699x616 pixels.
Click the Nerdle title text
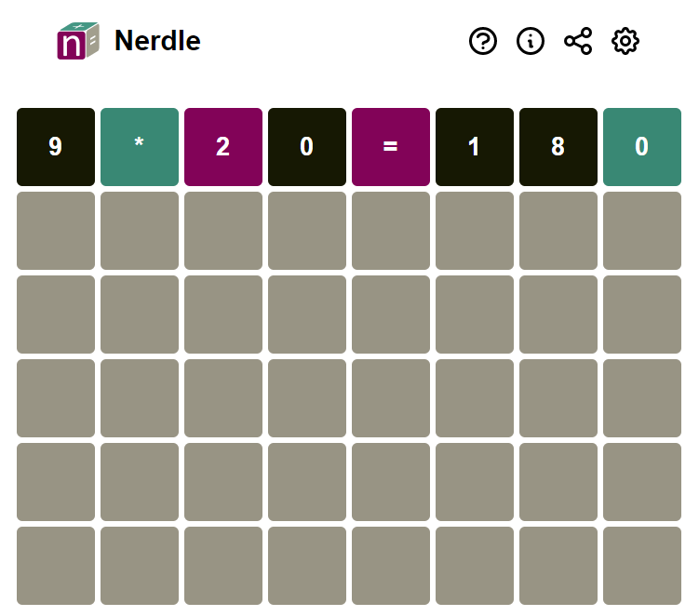point(157,41)
